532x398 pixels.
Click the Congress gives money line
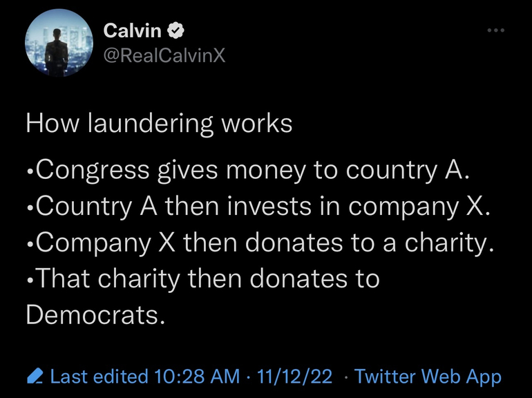(249, 170)
